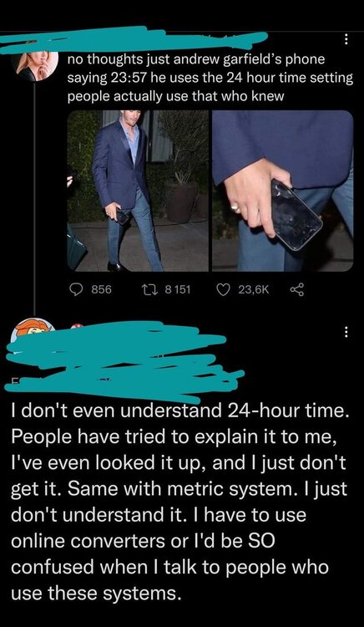
Task: Open the original poster's profile avatar
Action: click(34, 66)
